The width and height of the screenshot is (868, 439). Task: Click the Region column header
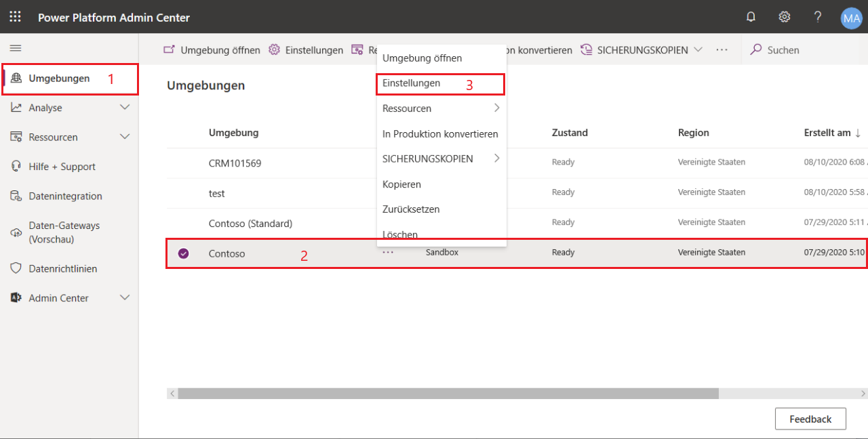(x=694, y=133)
